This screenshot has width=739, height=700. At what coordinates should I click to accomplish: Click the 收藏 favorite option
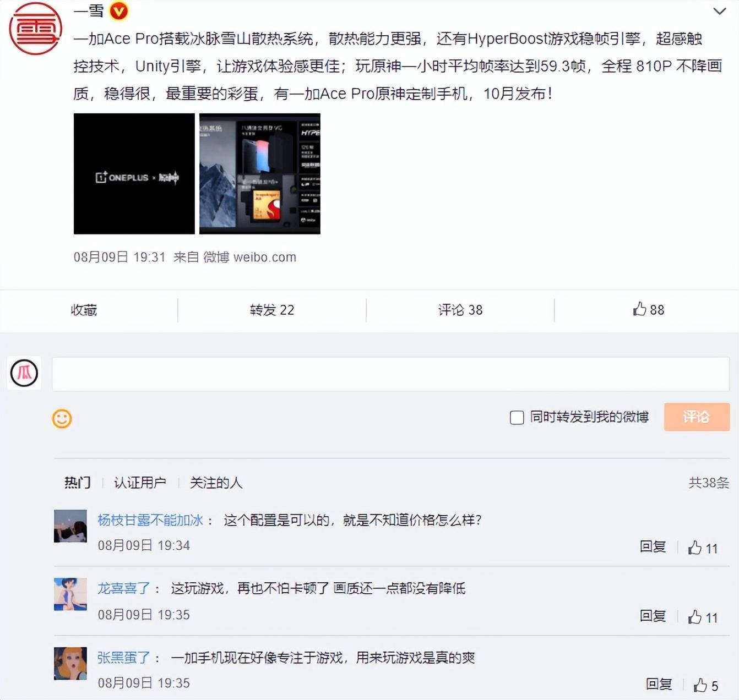(x=84, y=309)
